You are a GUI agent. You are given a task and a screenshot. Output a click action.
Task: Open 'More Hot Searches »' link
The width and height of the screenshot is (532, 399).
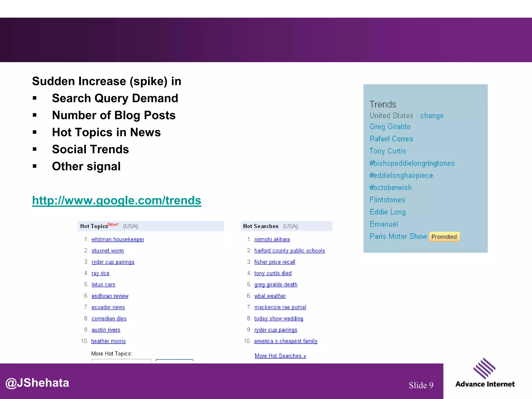click(281, 356)
